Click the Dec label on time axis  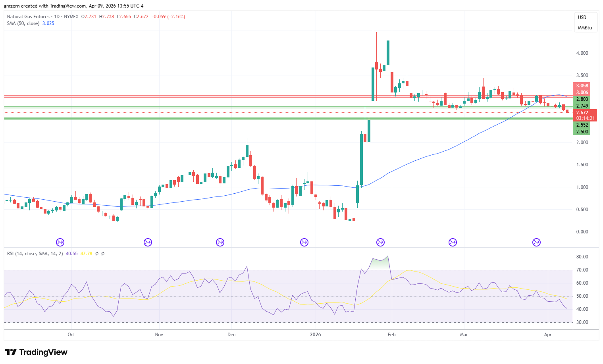coord(231,335)
